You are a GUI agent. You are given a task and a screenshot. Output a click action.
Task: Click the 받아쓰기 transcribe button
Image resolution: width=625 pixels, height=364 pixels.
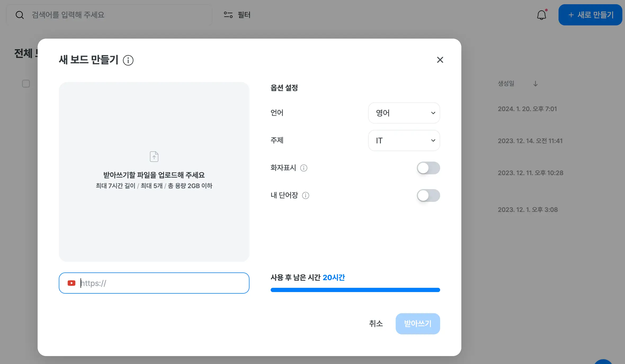click(418, 324)
